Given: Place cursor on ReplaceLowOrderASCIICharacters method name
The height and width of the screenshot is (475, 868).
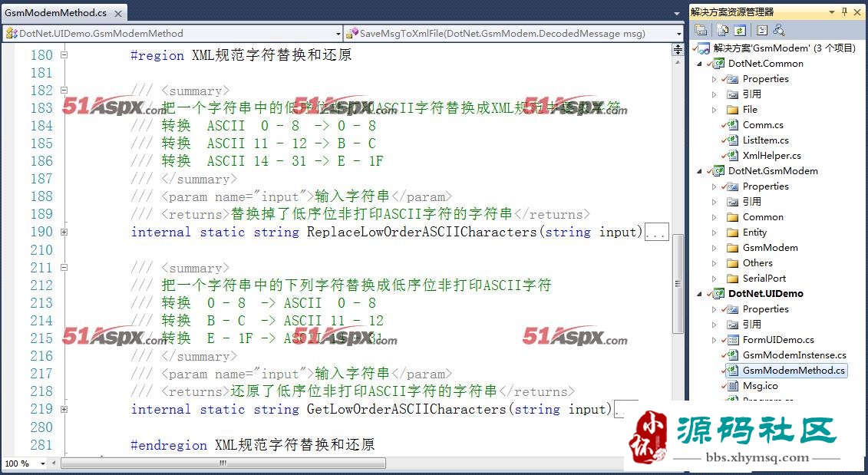Looking at the screenshot, I should tap(422, 232).
